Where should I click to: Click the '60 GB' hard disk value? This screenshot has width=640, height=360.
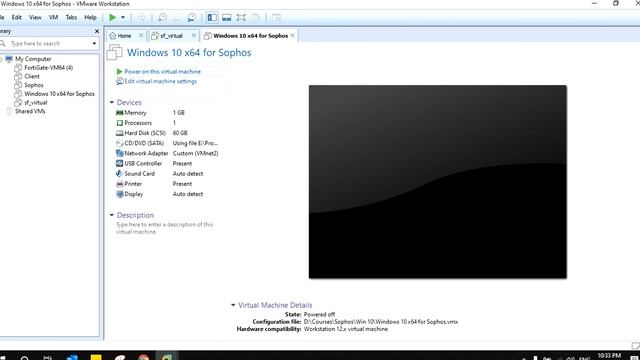[x=180, y=133]
